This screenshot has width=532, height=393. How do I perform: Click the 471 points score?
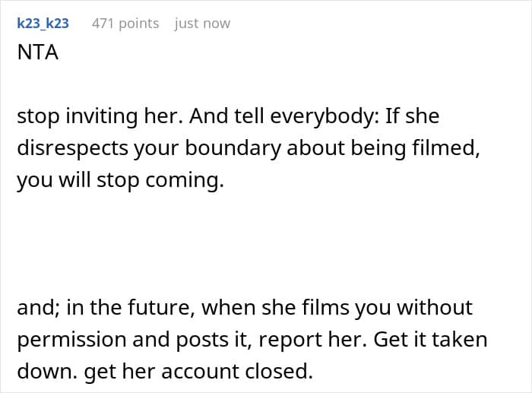[x=125, y=24]
